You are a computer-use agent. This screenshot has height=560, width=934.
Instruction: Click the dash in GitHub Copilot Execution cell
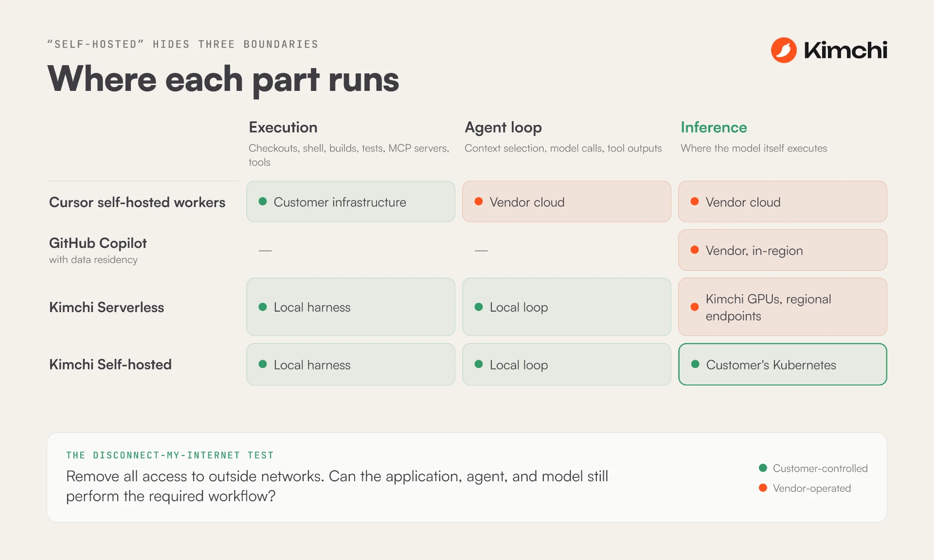click(265, 251)
